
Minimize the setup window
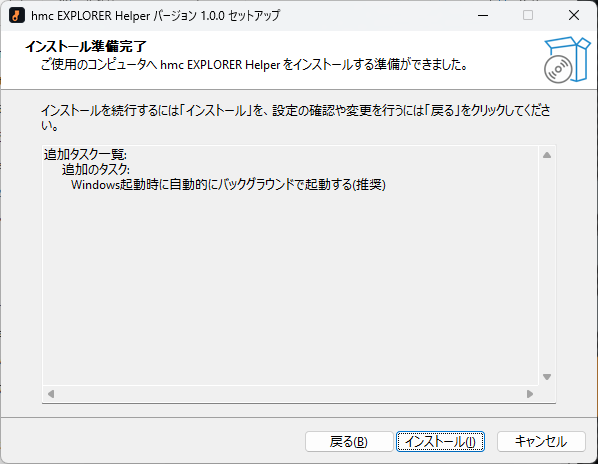pos(483,15)
